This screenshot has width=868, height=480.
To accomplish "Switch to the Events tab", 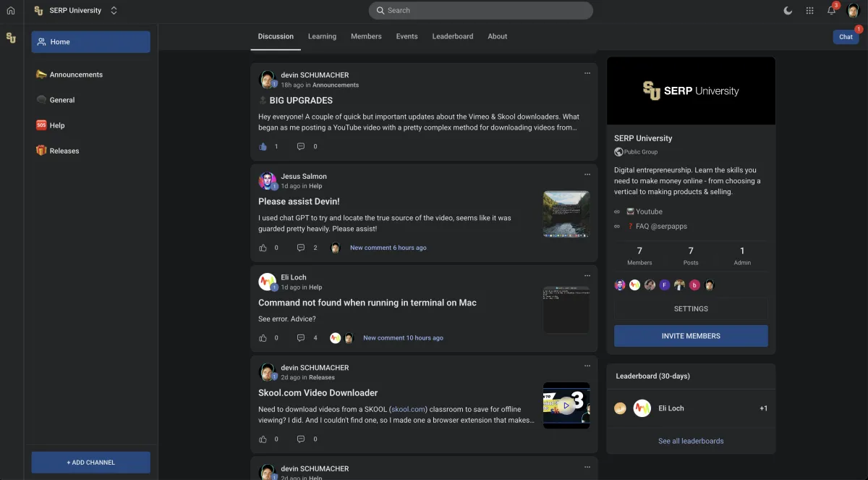I will coord(407,36).
